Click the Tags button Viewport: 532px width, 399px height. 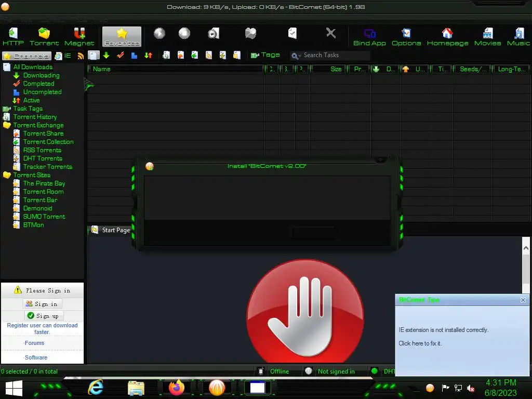(265, 55)
